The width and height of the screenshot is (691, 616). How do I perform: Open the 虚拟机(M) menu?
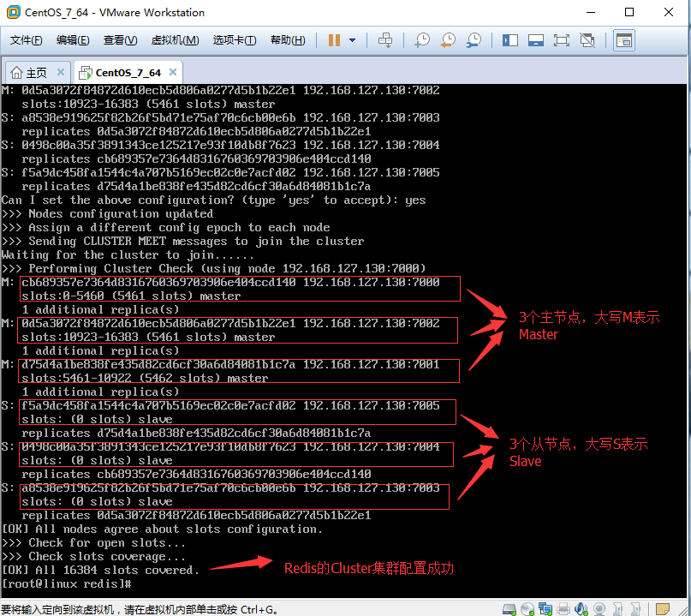pos(175,40)
